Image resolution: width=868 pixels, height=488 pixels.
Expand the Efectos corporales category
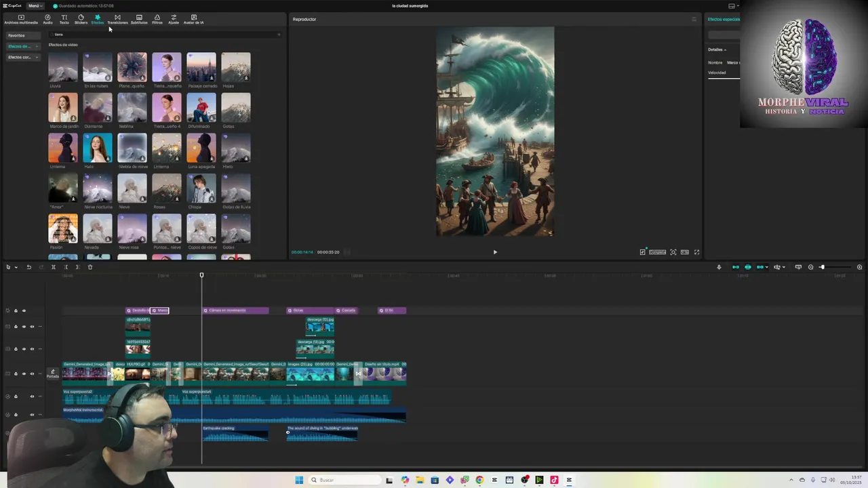click(22, 57)
